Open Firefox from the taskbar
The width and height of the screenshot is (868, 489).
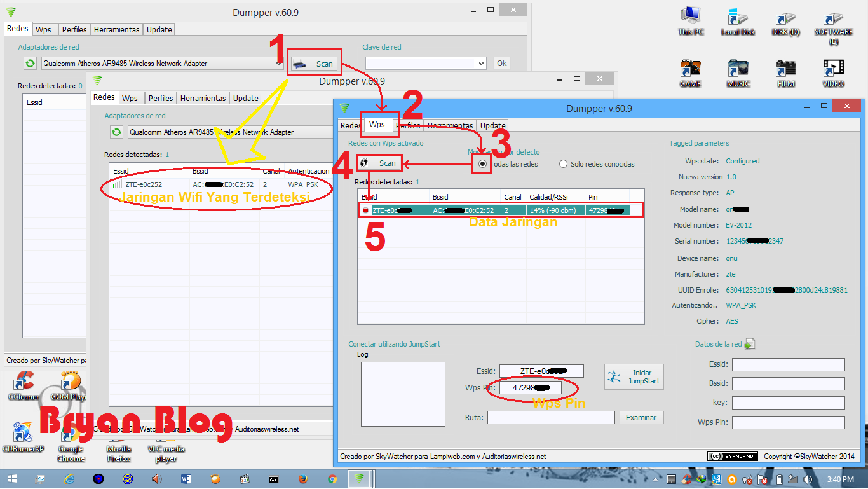pos(302,479)
